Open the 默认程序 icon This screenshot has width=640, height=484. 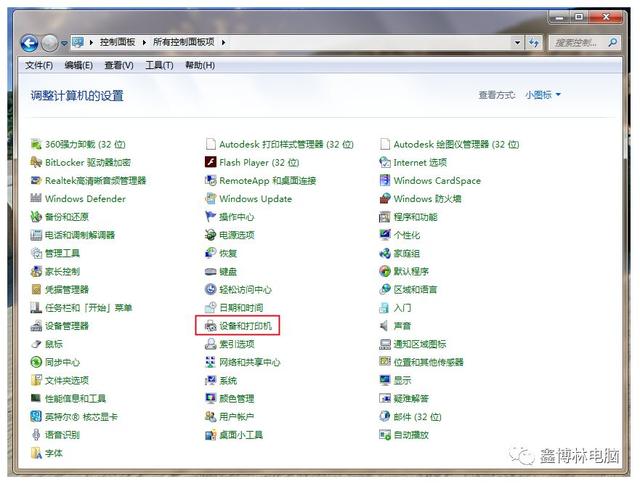click(x=385, y=271)
